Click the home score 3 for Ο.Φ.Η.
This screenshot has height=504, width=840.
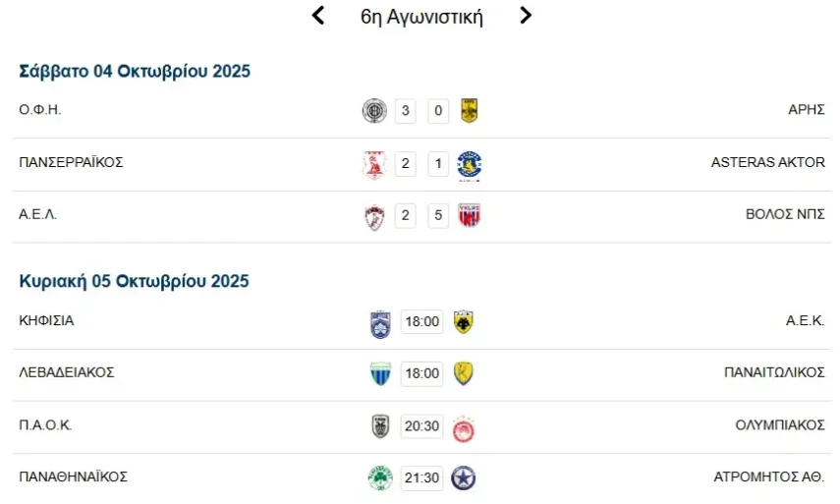point(405,111)
